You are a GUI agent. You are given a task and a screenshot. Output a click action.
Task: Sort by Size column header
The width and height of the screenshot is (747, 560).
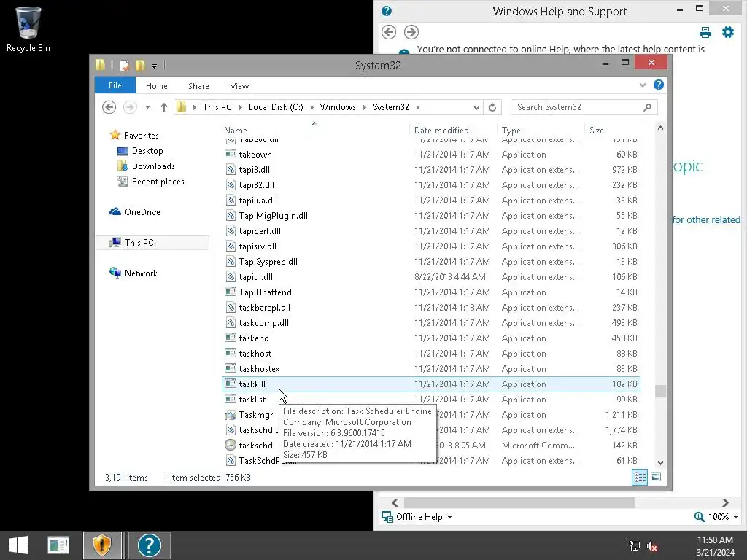tap(614, 130)
